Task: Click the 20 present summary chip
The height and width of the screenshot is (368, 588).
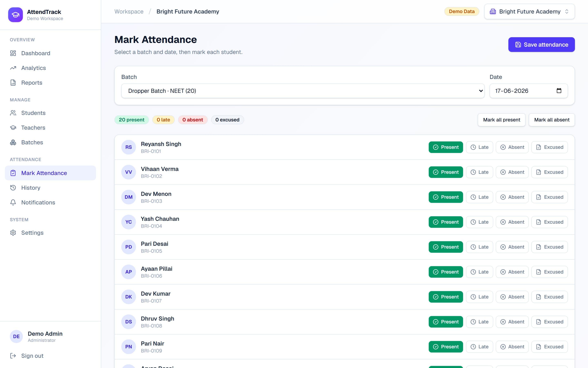Action: click(x=131, y=120)
